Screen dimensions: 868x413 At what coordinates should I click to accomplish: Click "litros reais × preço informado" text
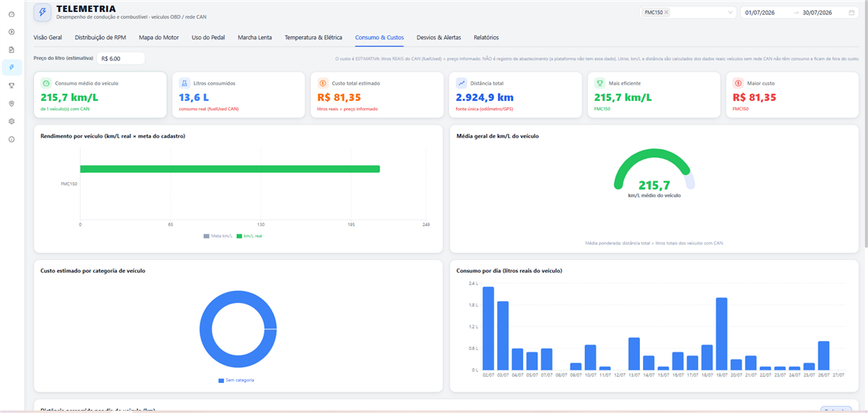(x=348, y=110)
